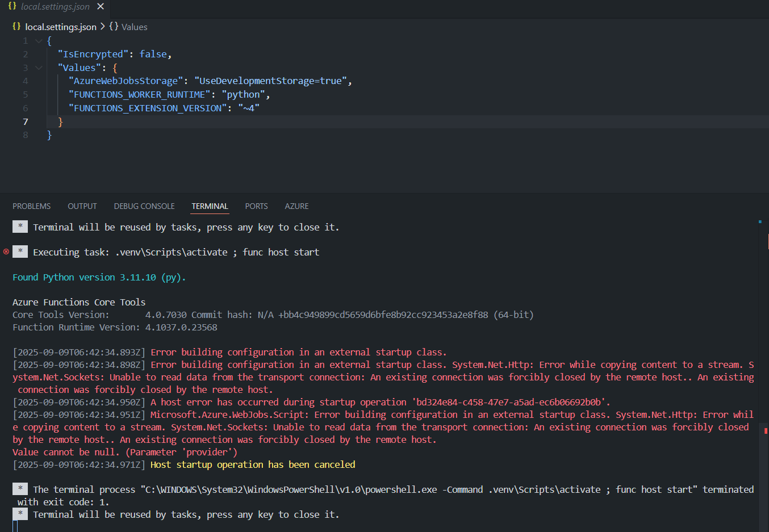This screenshot has width=769, height=532.
Task: Switch to the DEBUG CONSOLE tab
Action: point(144,206)
